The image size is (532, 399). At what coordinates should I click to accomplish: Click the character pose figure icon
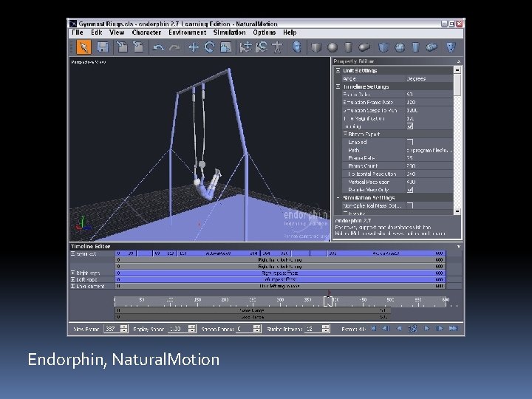click(278, 47)
